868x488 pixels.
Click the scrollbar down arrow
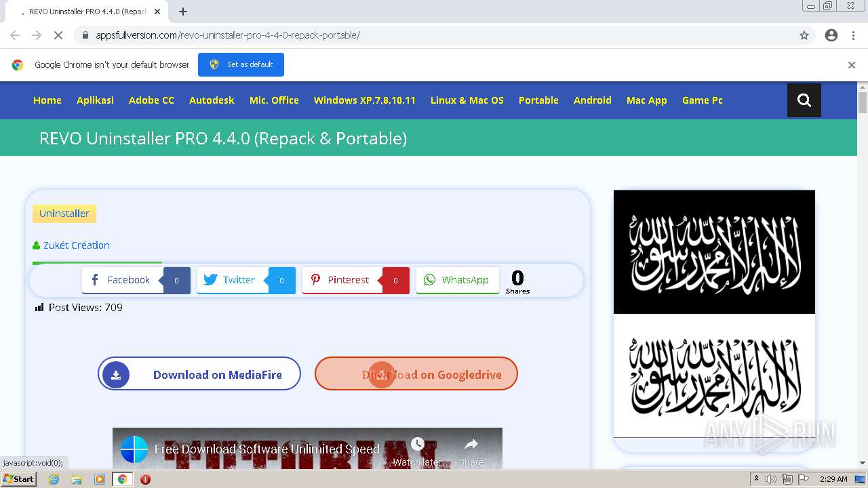point(863,463)
